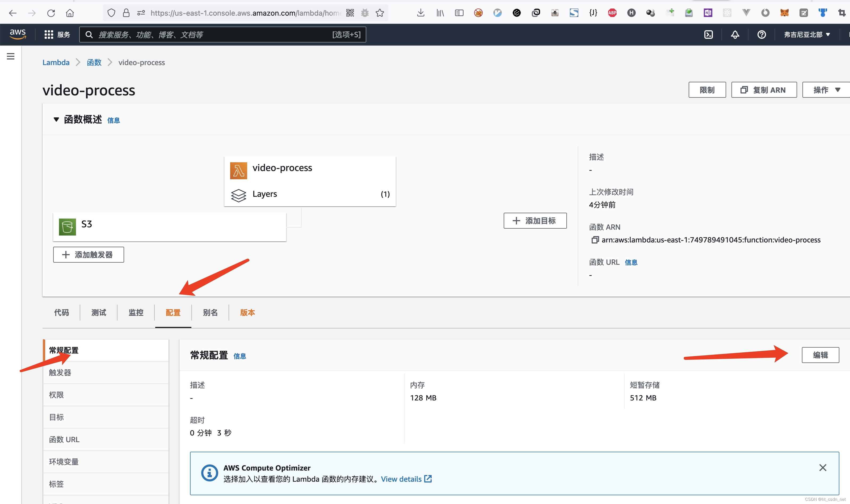Open notifications bell icon

pyautogui.click(x=735, y=34)
